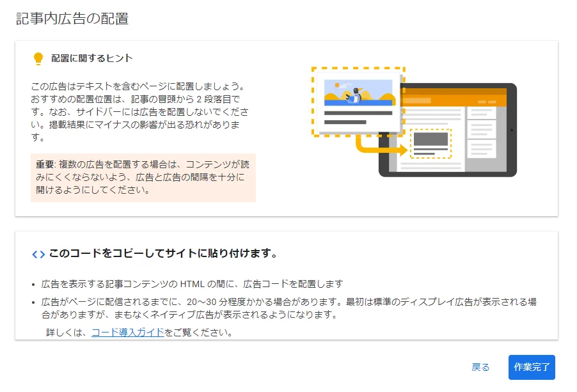This screenshot has width=577, height=392.
Task: Click the pink 重要 notice box
Action: point(143,177)
